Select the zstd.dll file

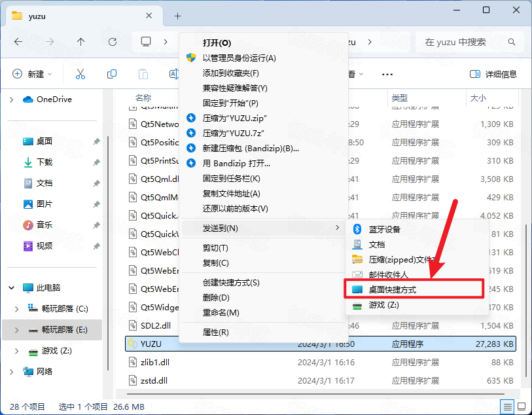pyautogui.click(x=321, y=381)
